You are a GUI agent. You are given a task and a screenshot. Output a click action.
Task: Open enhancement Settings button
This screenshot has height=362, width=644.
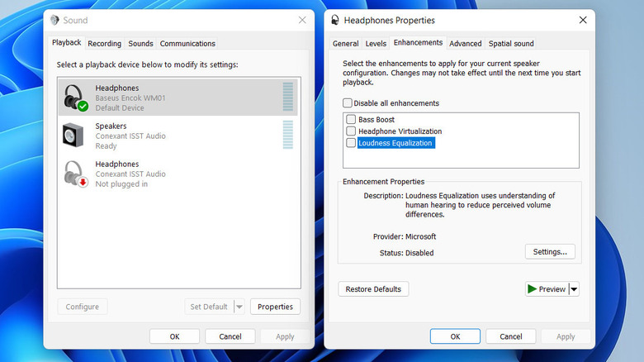[x=549, y=252]
